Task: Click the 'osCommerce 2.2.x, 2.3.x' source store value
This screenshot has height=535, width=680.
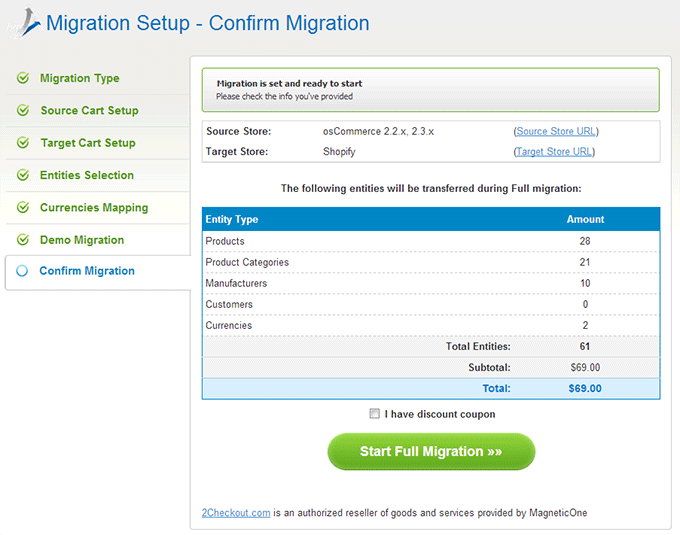Action: [x=378, y=131]
